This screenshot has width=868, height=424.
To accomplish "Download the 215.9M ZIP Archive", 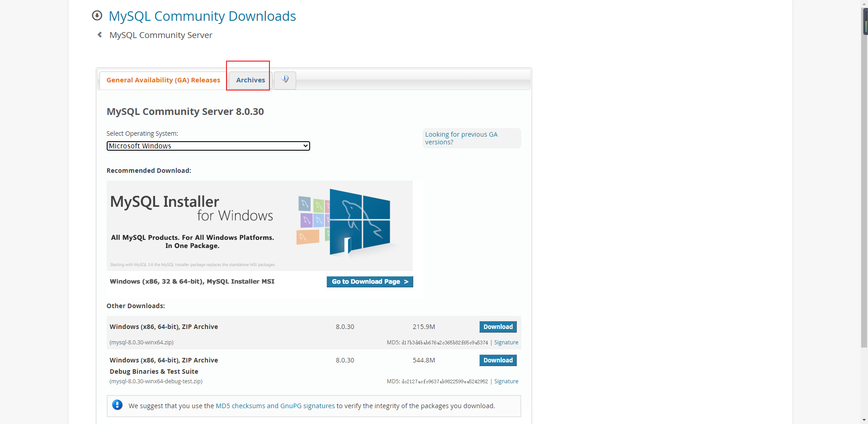I will coord(498,327).
